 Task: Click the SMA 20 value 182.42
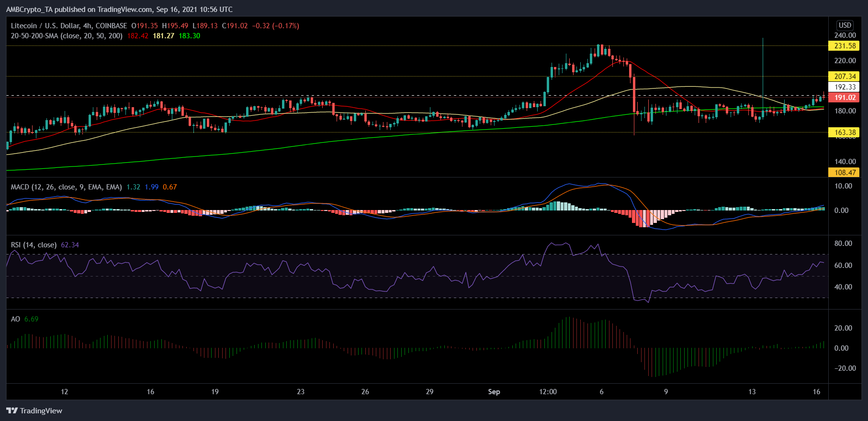click(x=138, y=36)
